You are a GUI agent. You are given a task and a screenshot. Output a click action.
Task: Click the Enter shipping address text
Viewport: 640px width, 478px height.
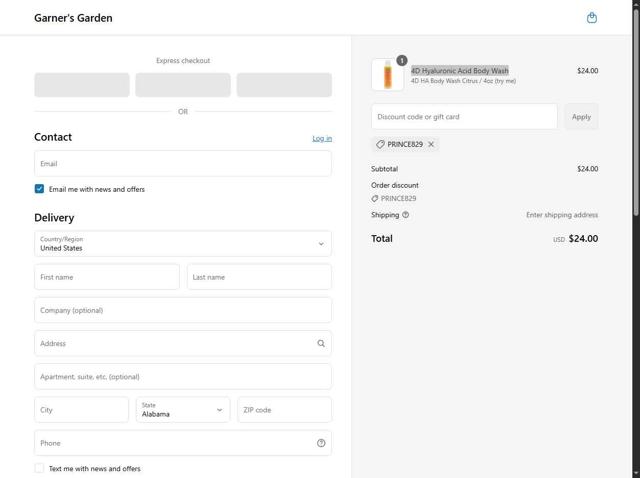562,215
